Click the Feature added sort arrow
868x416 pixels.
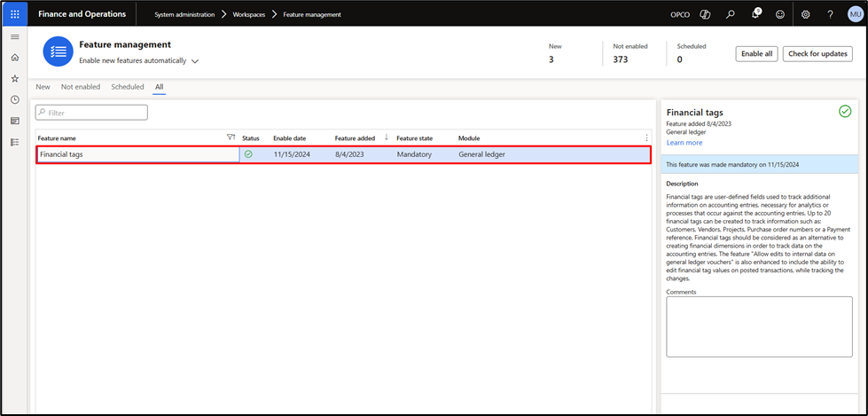tap(386, 137)
